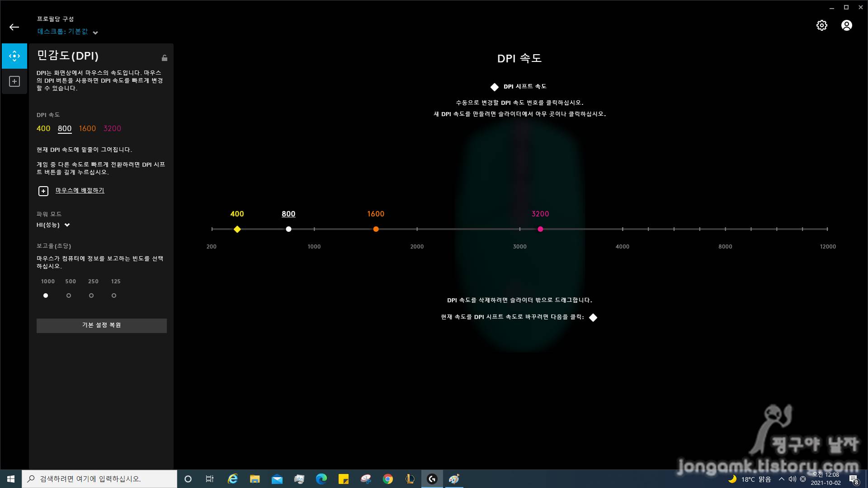The image size is (868, 488).
Task: Select the DPI sensitivity sidebar icon
Action: (x=14, y=56)
